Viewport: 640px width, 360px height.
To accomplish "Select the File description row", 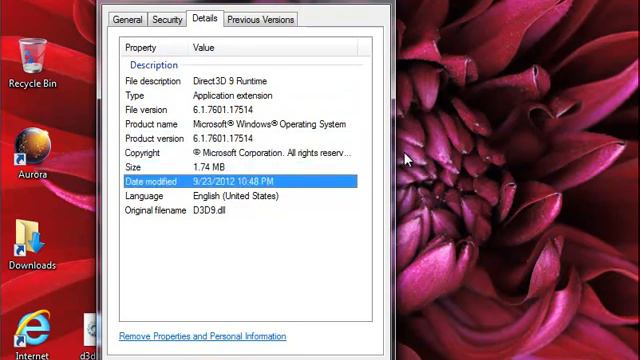I will point(240,81).
